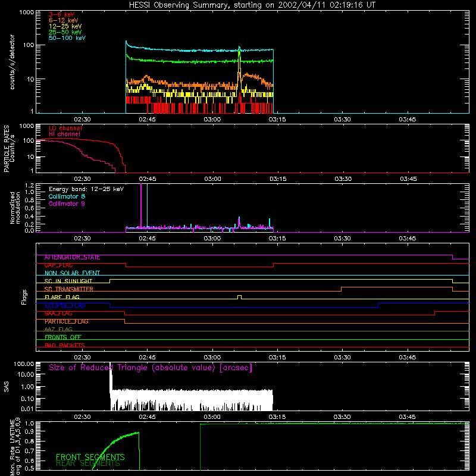476x476 pixels.
Task: Select the '50-100 keV' legend label
Action: point(67,38)
